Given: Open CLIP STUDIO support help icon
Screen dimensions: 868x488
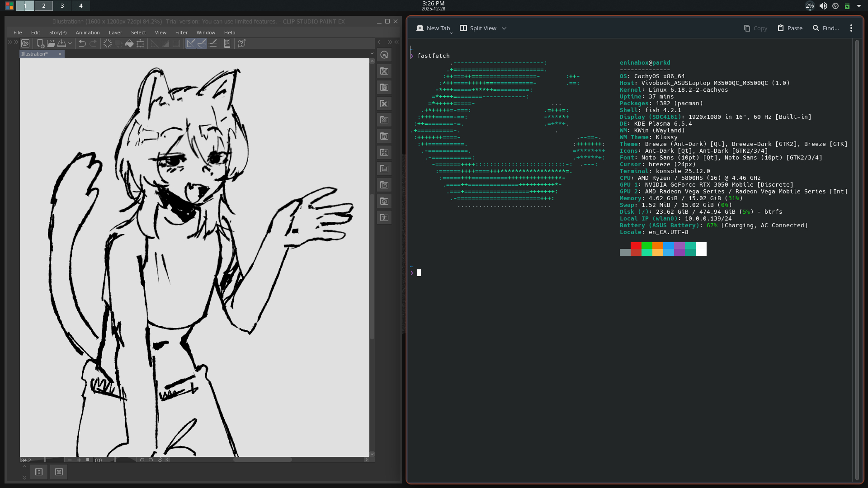Looking at the screenshot, I should coord(241,43).
